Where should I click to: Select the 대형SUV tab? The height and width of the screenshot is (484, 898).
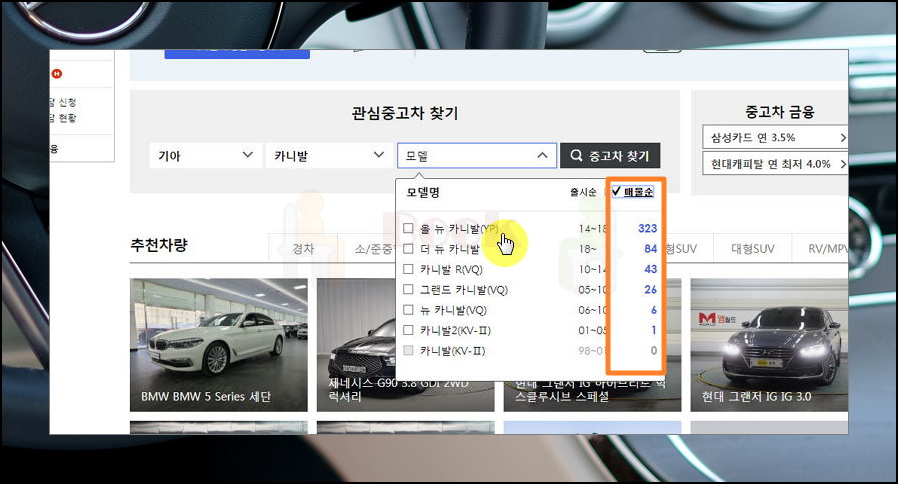[x=753, y=249]
